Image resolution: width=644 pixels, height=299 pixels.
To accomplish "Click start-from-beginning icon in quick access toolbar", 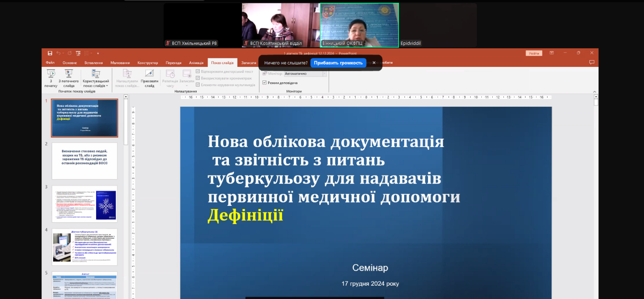I will click(x=78, y=53).
